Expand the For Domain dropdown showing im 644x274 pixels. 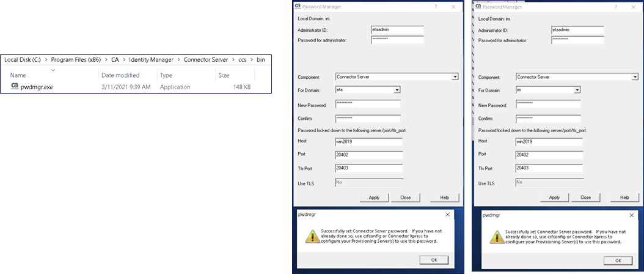577,90
